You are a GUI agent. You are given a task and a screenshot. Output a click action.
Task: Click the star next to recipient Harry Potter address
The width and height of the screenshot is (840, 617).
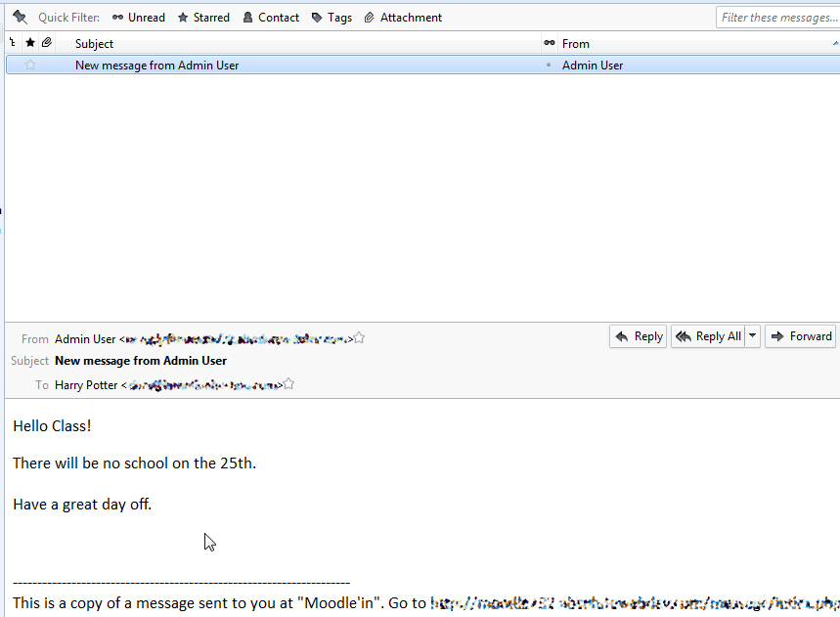[x=288, y=383]
